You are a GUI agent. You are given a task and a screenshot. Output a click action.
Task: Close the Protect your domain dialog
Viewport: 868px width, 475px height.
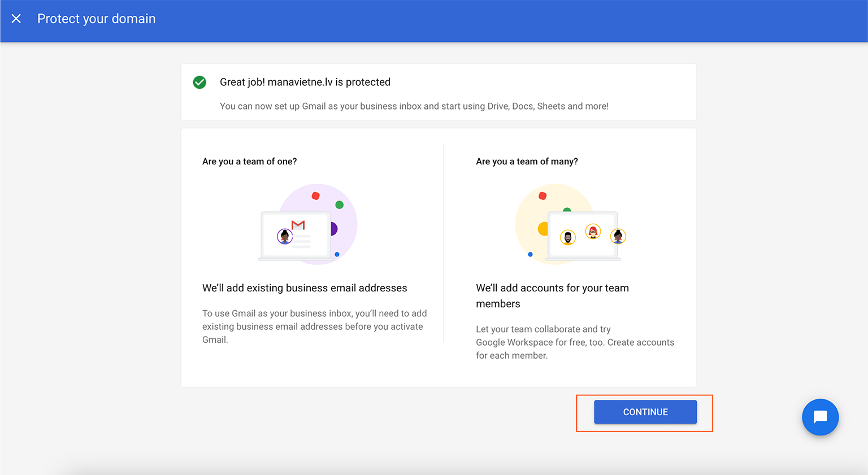(x=16, y=19)
